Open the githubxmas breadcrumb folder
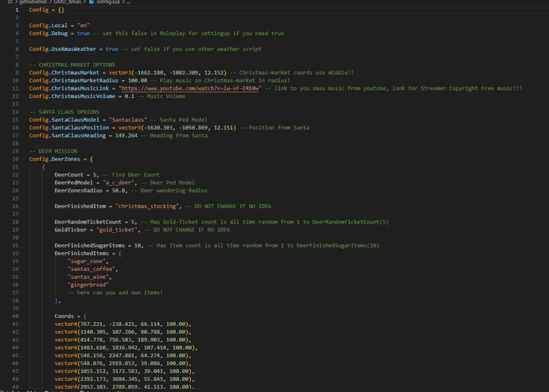549x392 pixels. [x=33, y=3]
